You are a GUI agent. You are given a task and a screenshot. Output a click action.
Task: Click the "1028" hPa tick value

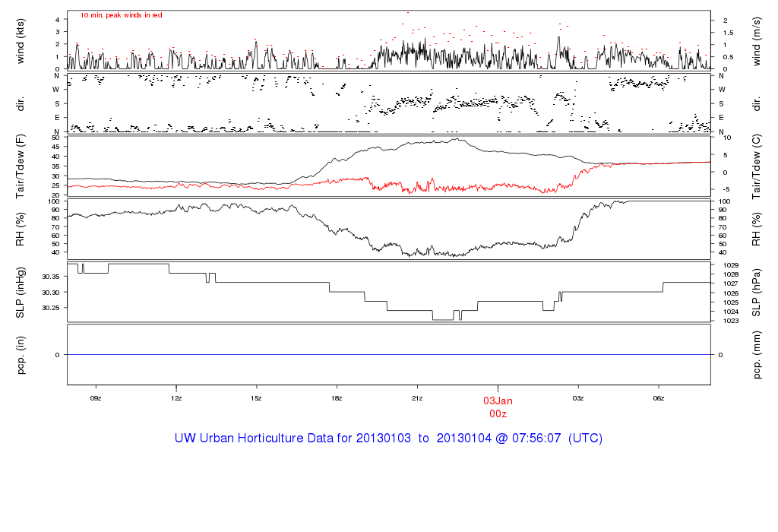[x=731, y=274]
